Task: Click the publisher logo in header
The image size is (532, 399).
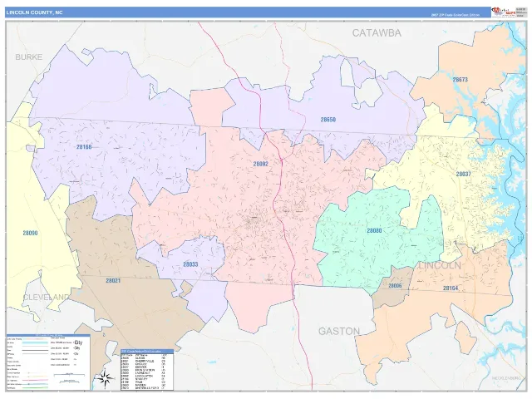Action: pyautogui.click(x=503, y=12)
